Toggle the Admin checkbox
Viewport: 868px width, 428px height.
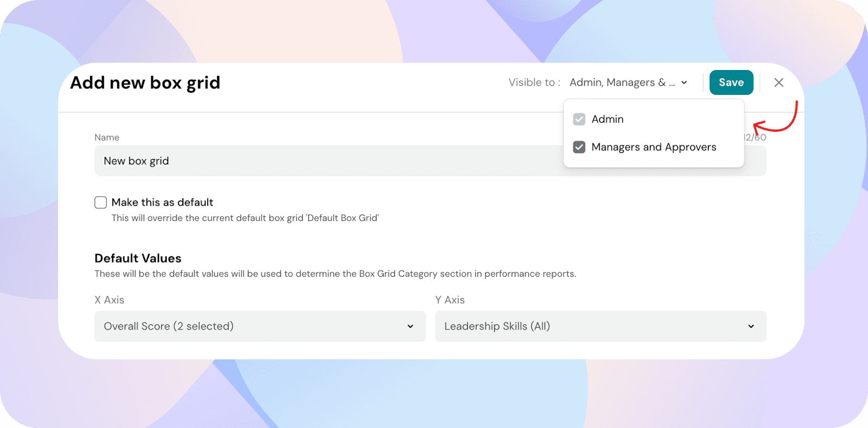click(579, 119)
